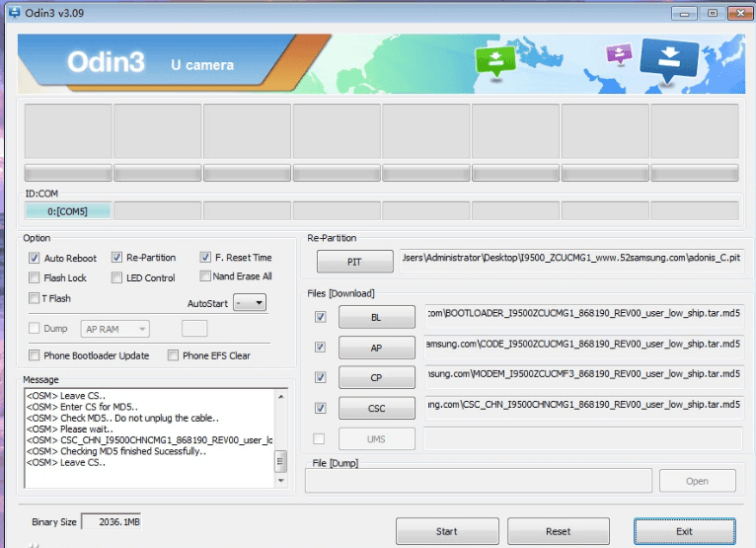Open the AP RAM dump dropdown
Image resolution: width=756 pixels, height=548 pixels.
tap(115, 329)
